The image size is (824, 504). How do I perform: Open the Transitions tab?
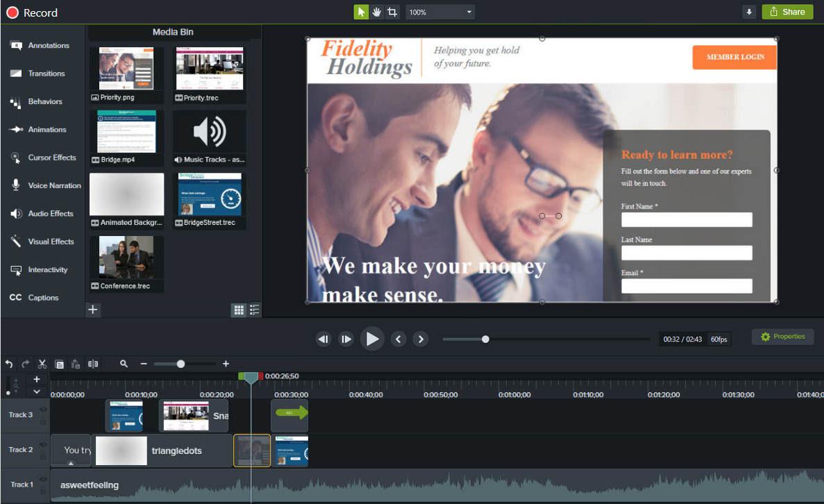(38, 74)
